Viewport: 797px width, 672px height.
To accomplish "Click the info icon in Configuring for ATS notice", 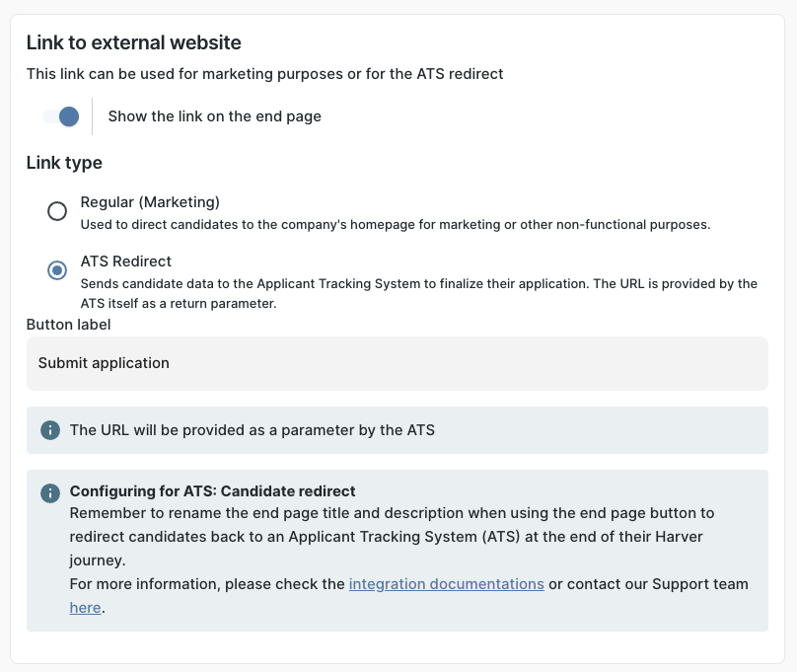I will pos(49,492).
